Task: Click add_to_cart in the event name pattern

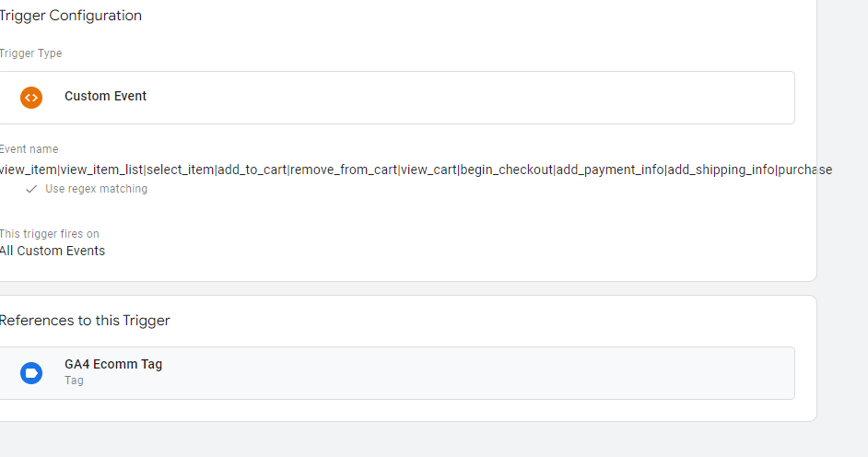Action: tap(252, 170)
